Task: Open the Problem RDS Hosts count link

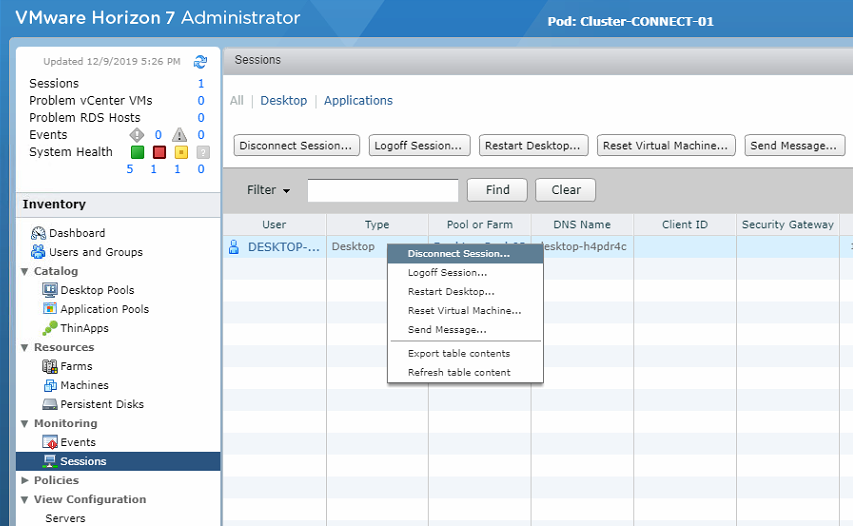Action: [x=201, y=117]
